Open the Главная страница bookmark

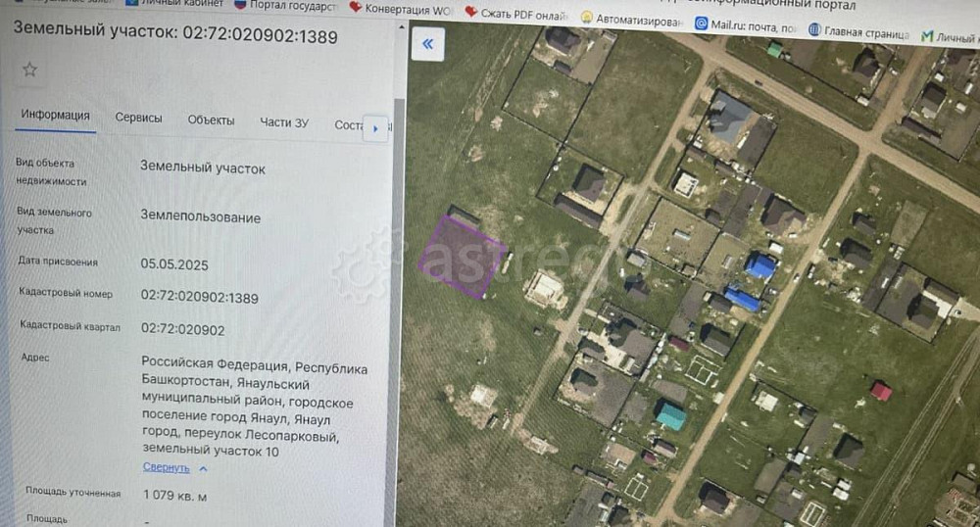tap(859, 32)
